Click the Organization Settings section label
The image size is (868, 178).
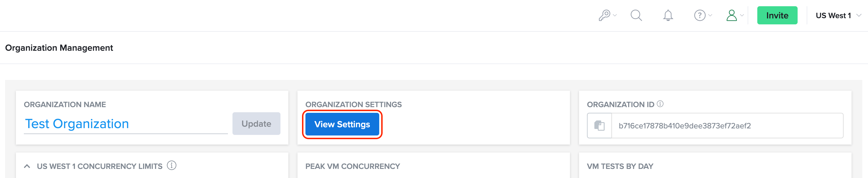tap(353, 104)
